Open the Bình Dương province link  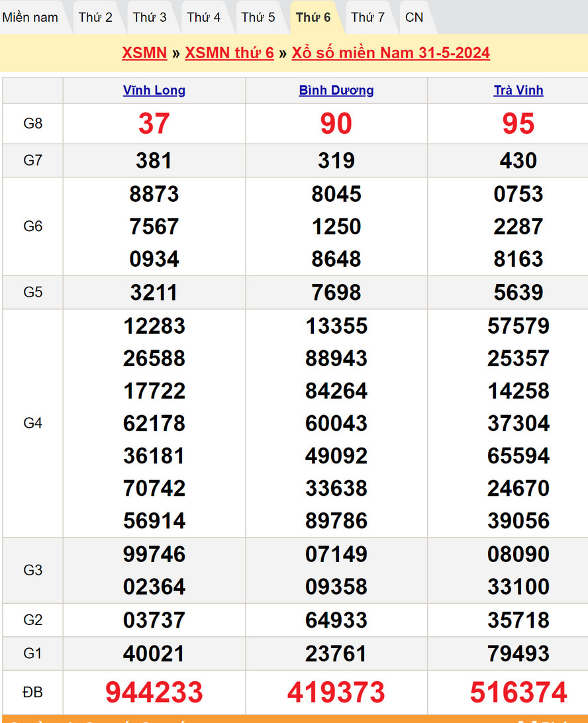(336, 91)
